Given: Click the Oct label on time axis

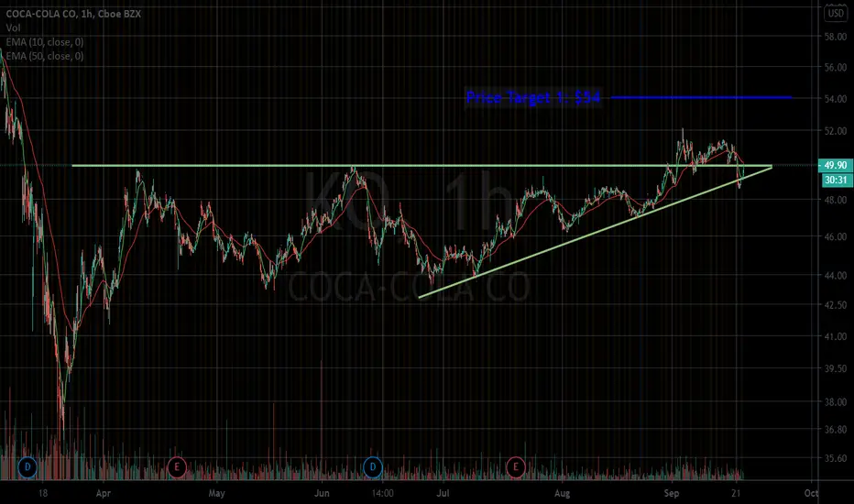Looking at the screenshot, I should pos(812,493).
